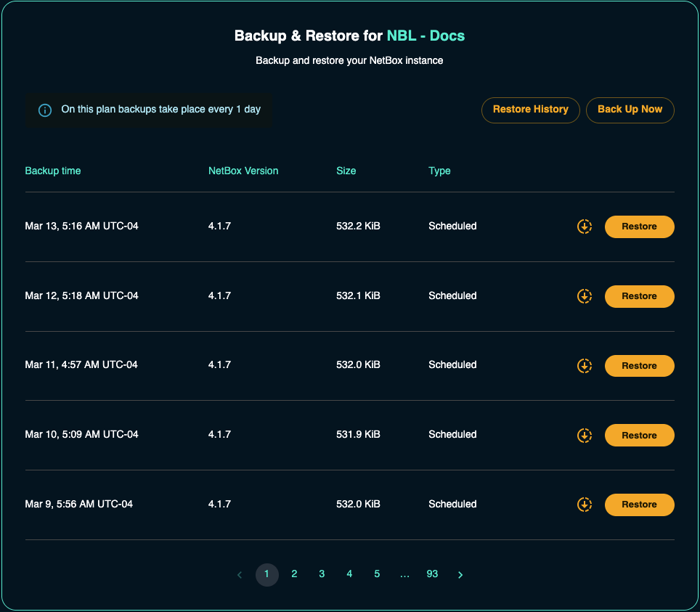Download the Mar 13 backup file
The image size is (700, 612).
point(585,227)
